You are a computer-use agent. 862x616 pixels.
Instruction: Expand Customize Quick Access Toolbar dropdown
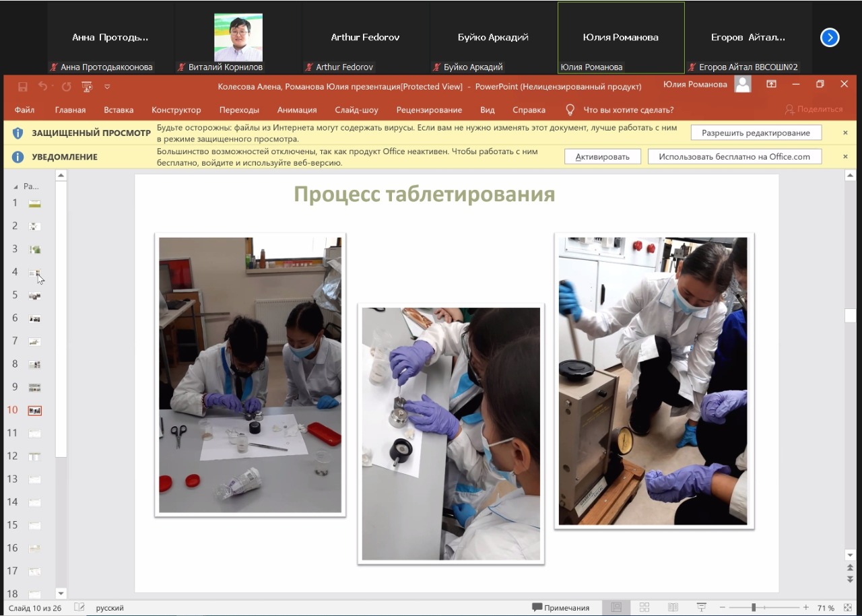(107, 86)
